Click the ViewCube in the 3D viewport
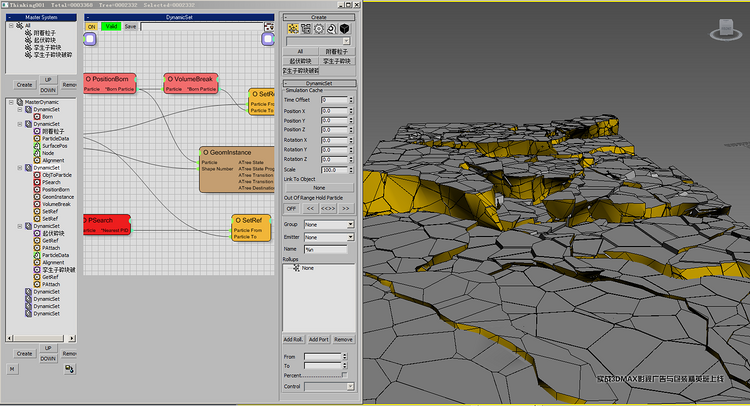 (x=726, y=30)
